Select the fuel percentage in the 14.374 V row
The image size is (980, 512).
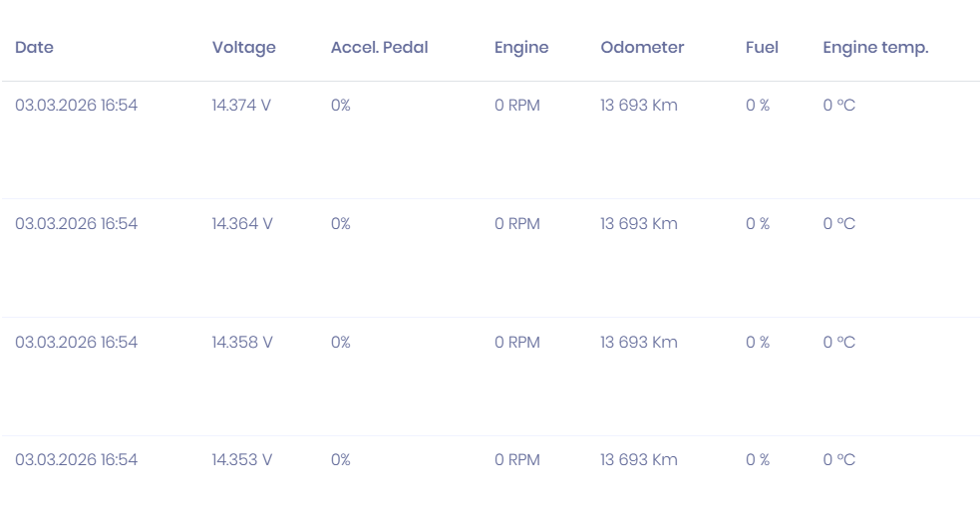[758, 105]
